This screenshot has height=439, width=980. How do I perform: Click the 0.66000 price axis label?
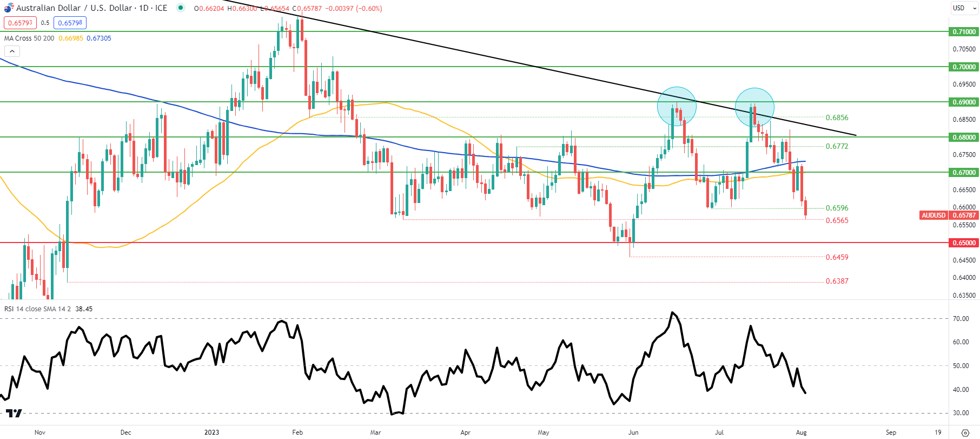964,207
